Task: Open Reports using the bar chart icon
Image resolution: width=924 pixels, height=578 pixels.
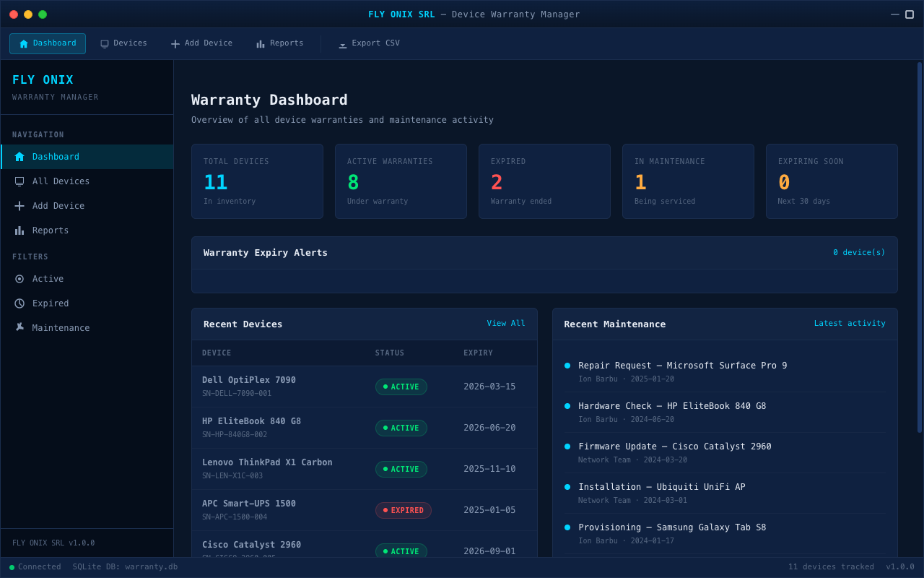Action: [x=20, y=230]
